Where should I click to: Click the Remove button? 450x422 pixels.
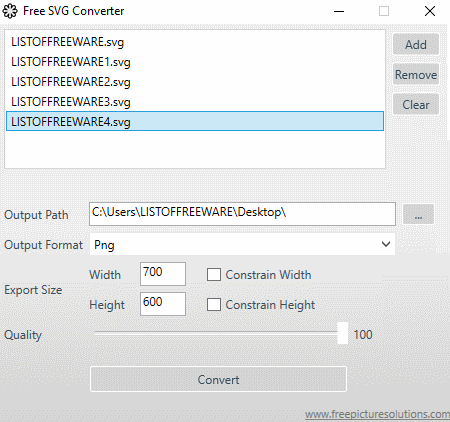[416, 75]
